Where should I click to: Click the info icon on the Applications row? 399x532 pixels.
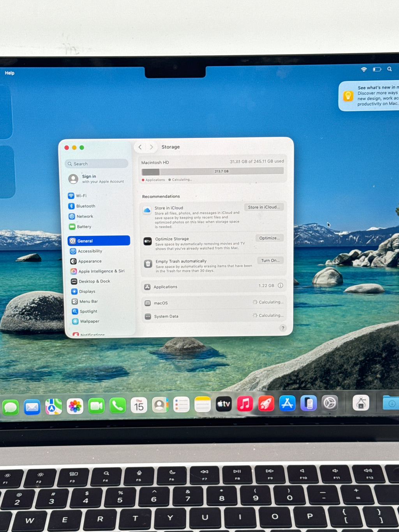pos(280,286)
